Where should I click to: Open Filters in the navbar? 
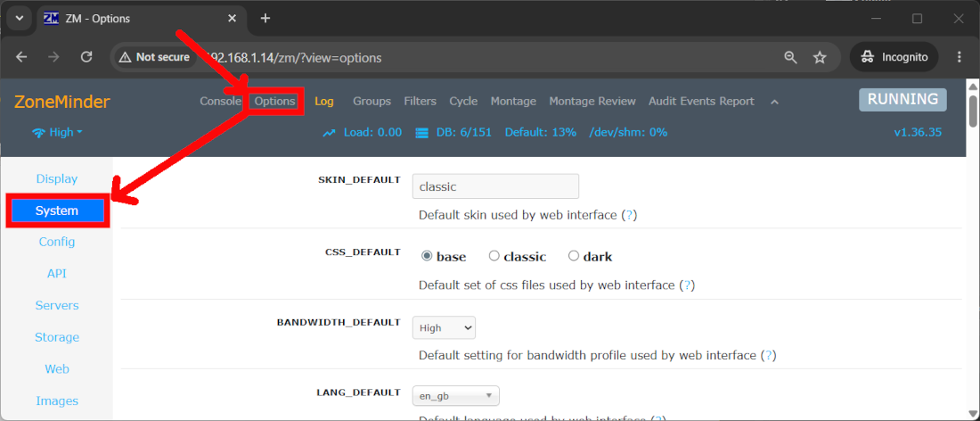click(x=420, y=102)
